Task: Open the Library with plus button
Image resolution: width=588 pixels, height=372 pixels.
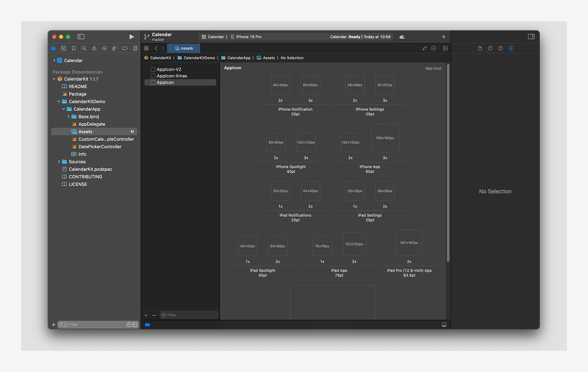Action: [x=444, y=37]
